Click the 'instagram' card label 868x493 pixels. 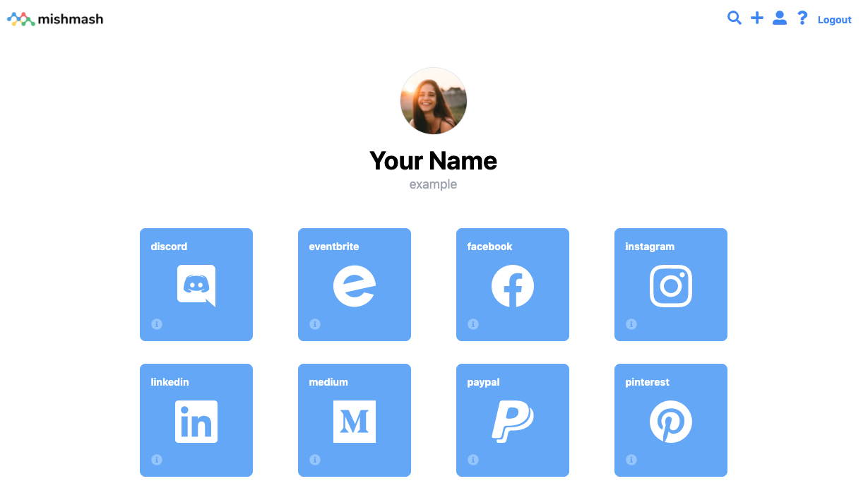tap(650, 246)
